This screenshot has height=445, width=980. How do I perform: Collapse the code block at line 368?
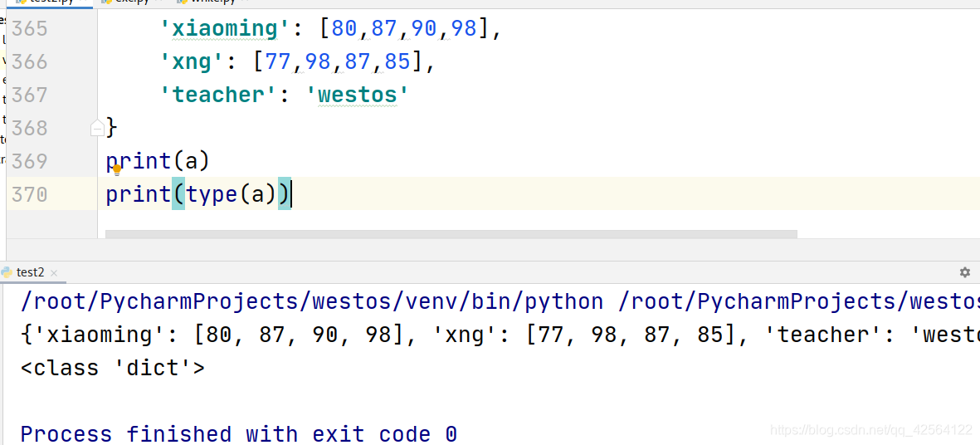coord(97,128)
